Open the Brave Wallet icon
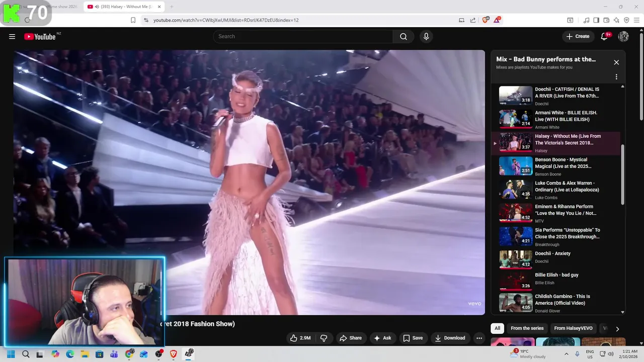This screenshot has width=644, height=362. point(606,20)
